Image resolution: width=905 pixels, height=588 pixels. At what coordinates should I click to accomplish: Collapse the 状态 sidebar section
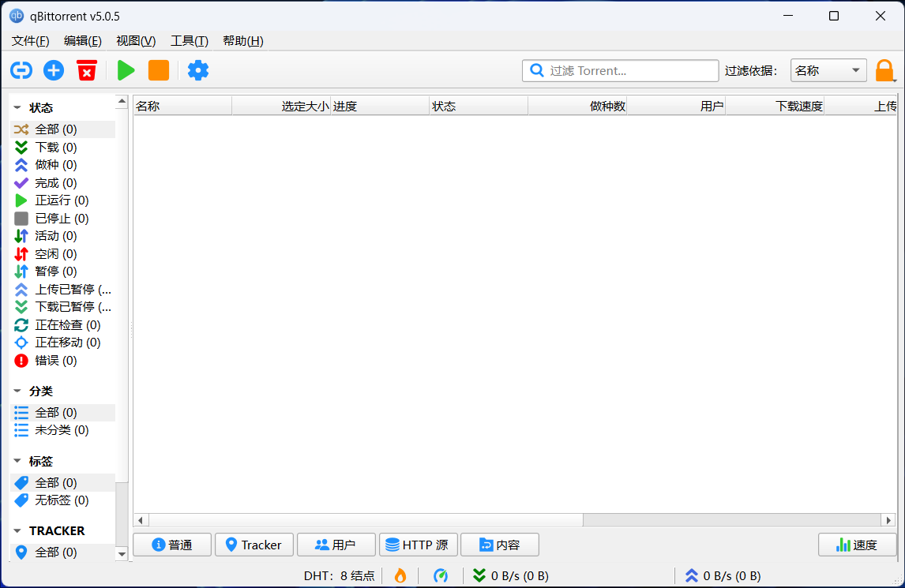coord(17,107)
